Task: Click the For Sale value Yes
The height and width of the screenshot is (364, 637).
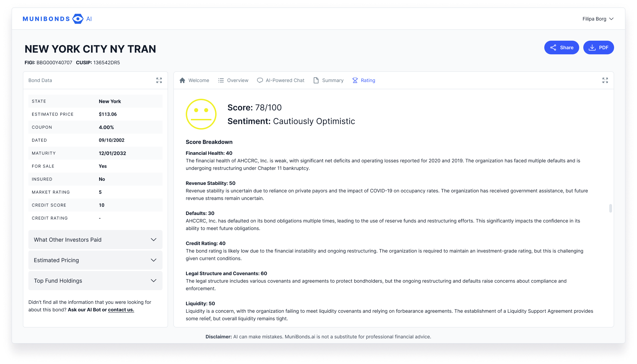Action: click(103, 166)
